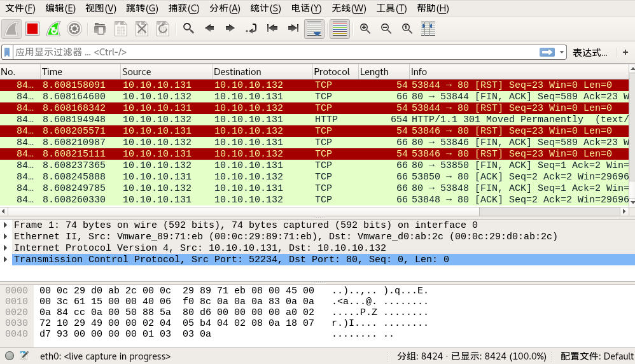Click the filter bookmark icon

coord(7,52)
